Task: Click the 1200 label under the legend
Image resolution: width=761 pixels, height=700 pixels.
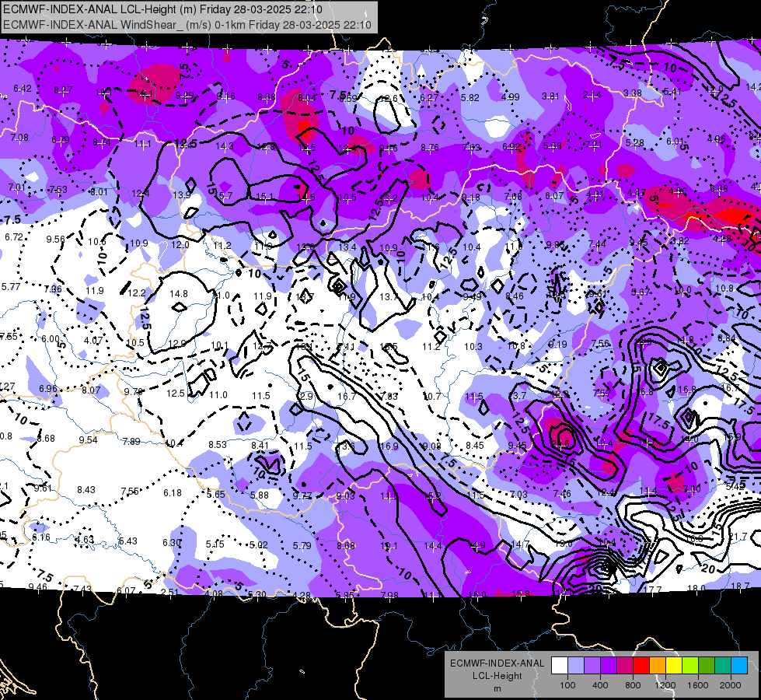Action: (x=665, y=685)
